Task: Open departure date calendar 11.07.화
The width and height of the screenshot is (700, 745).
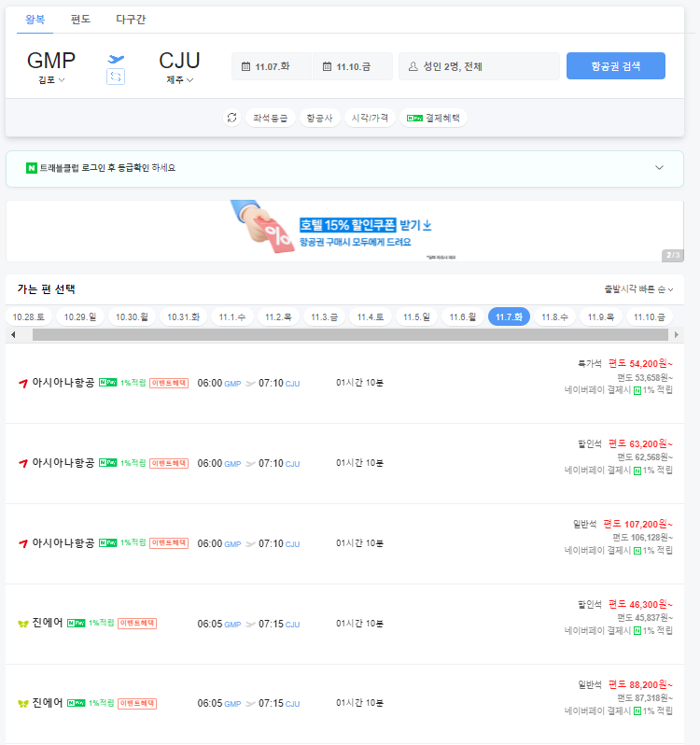Action: pos(272,66)
